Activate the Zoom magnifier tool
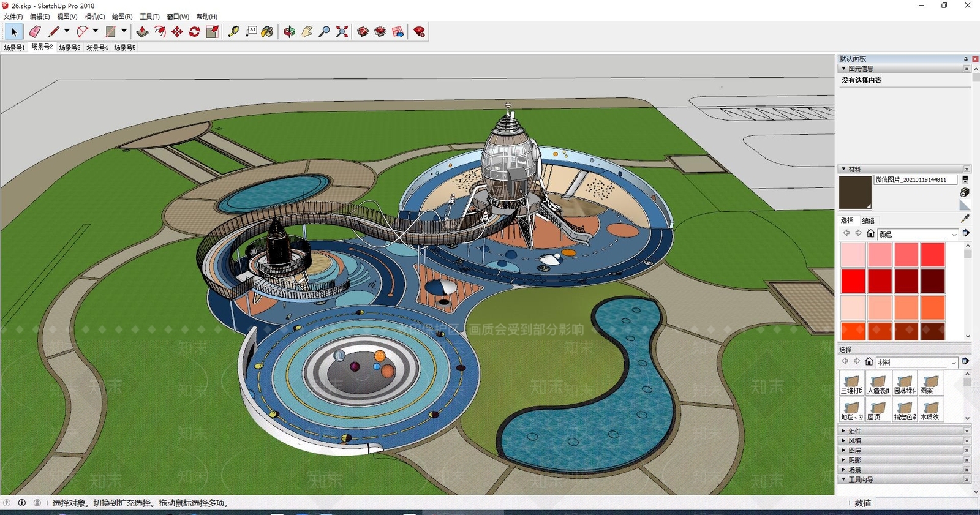The height and width of the screenshot is (515, 980). click(325, 32)
